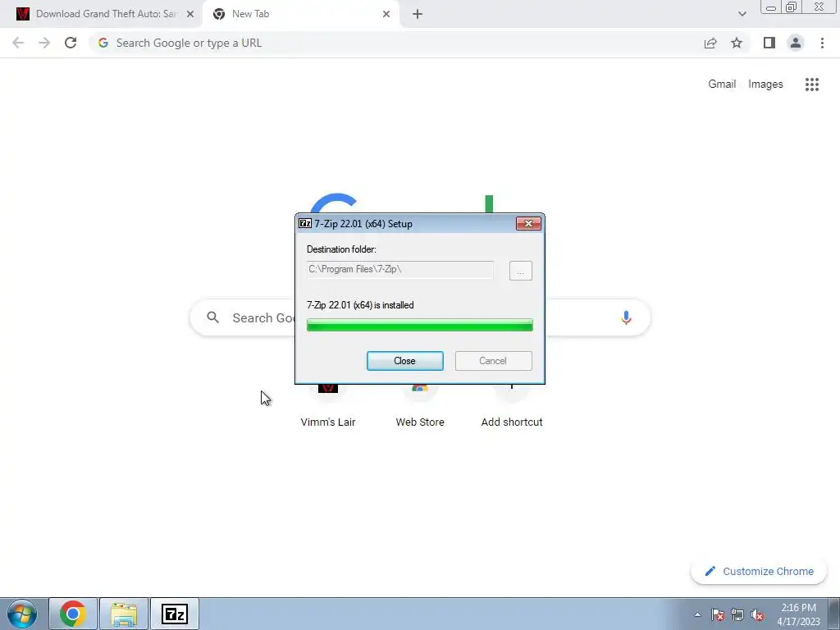
Task: Show hidden tray icons arrow
Action: pyautogui.click(x=697, y=614)
